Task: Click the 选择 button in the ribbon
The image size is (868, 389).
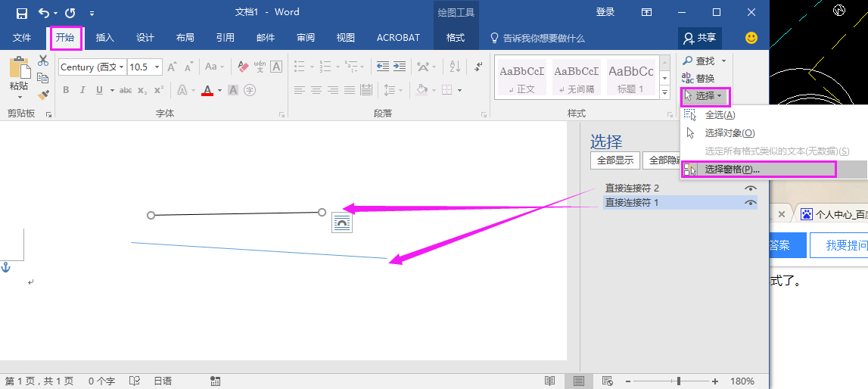Action: (705, 96)
